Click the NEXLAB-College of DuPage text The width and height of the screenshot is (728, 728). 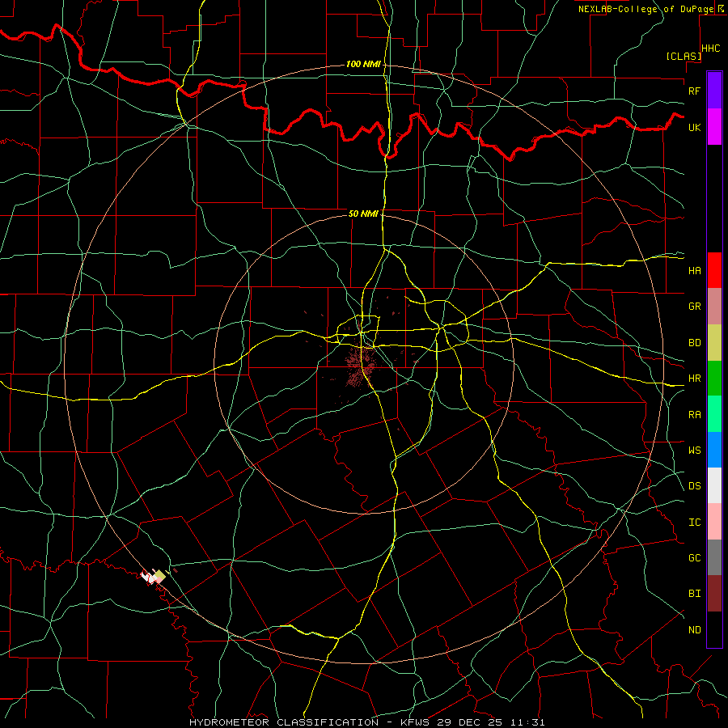click(x=647, y=9)
